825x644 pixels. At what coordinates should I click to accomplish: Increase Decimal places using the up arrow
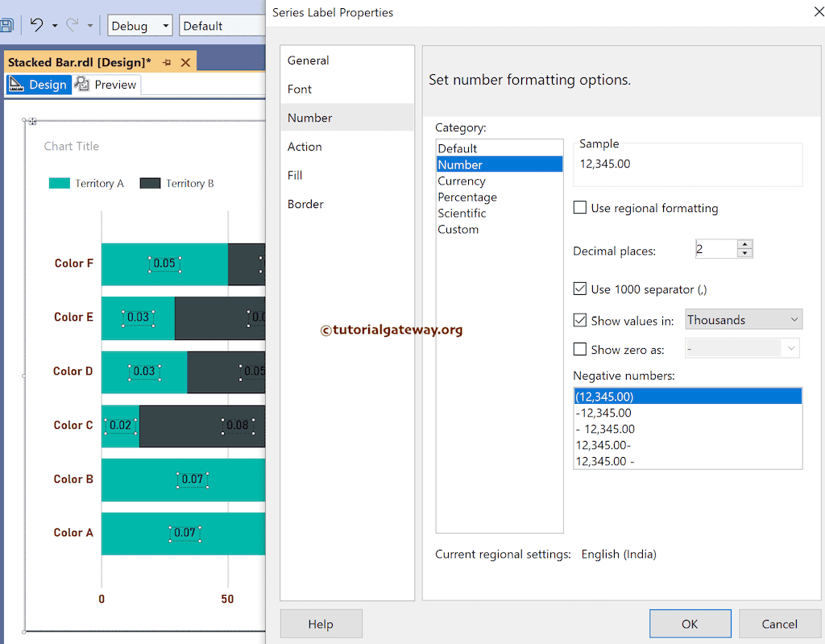point(745,244)
